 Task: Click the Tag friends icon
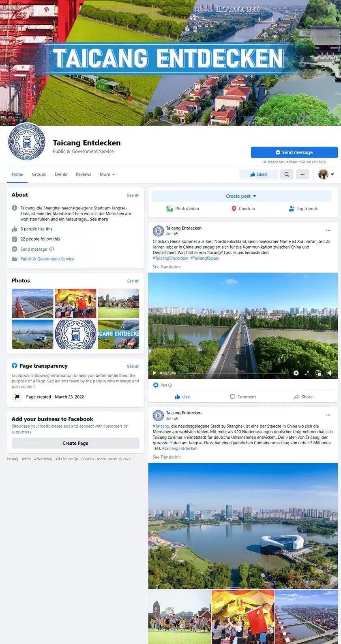[292, 209]
